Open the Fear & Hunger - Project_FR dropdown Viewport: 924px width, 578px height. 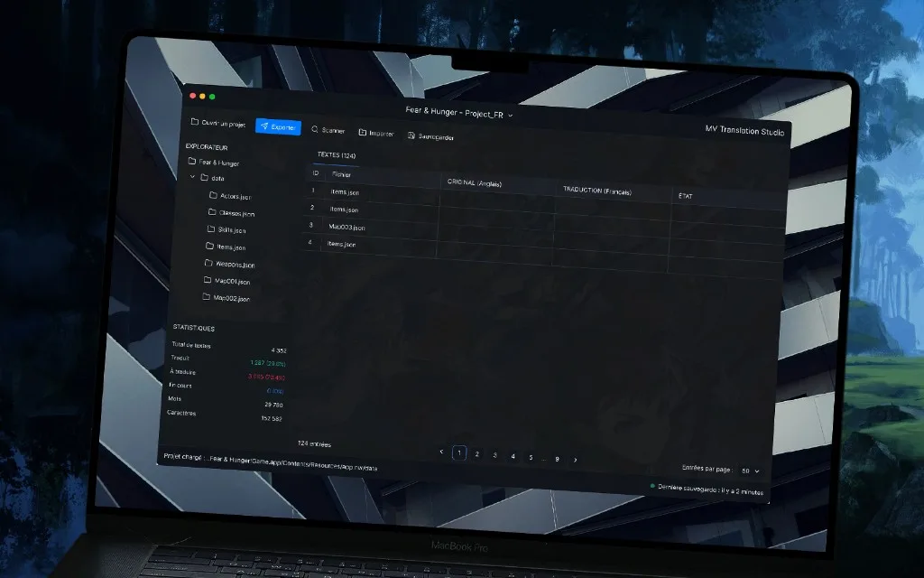point(459,112)
